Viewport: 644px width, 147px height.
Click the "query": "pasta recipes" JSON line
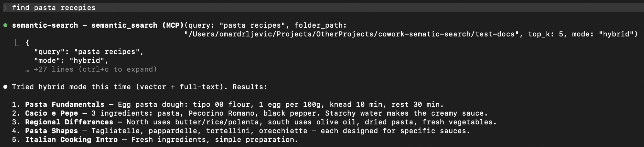pos(89,52)
